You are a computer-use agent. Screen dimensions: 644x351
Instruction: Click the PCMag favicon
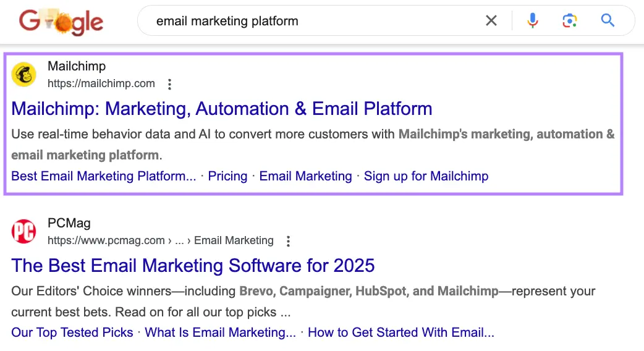tap(24, 232)
